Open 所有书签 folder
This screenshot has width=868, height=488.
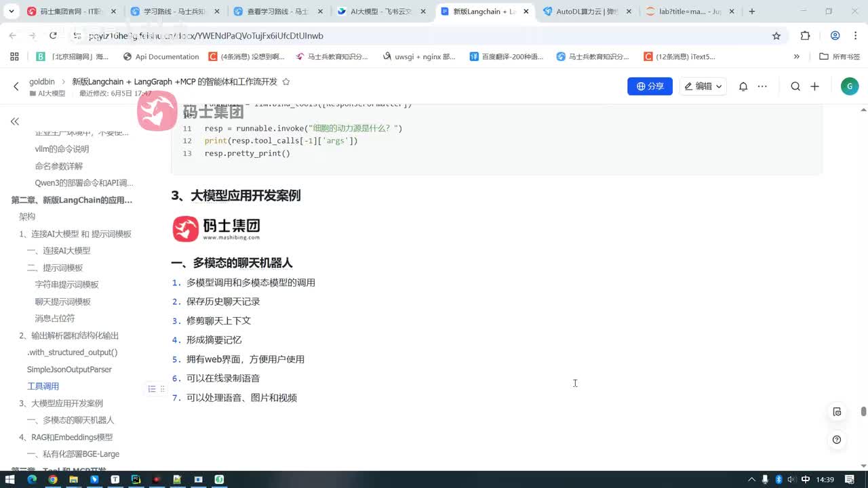pyautogui.click(x=840, y=57)
